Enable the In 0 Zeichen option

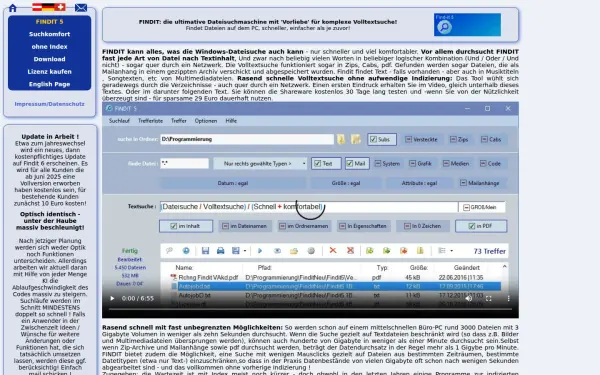click(422, 226)
